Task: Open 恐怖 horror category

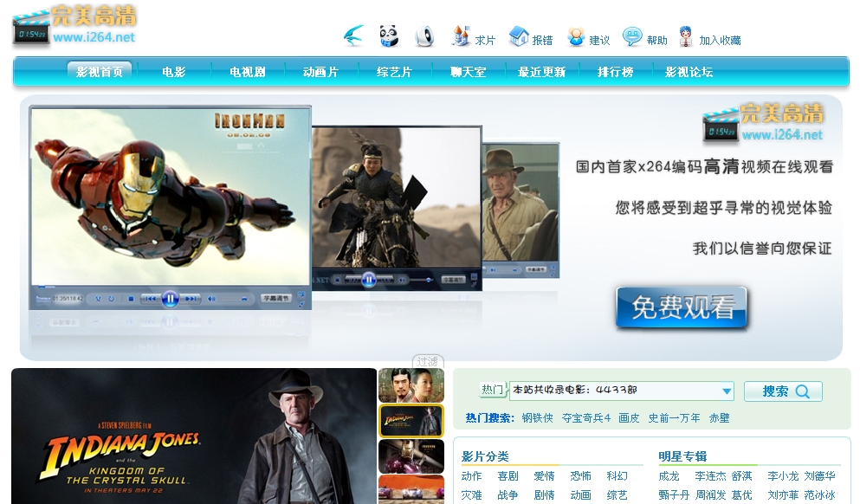Action: tap(581, 476)
